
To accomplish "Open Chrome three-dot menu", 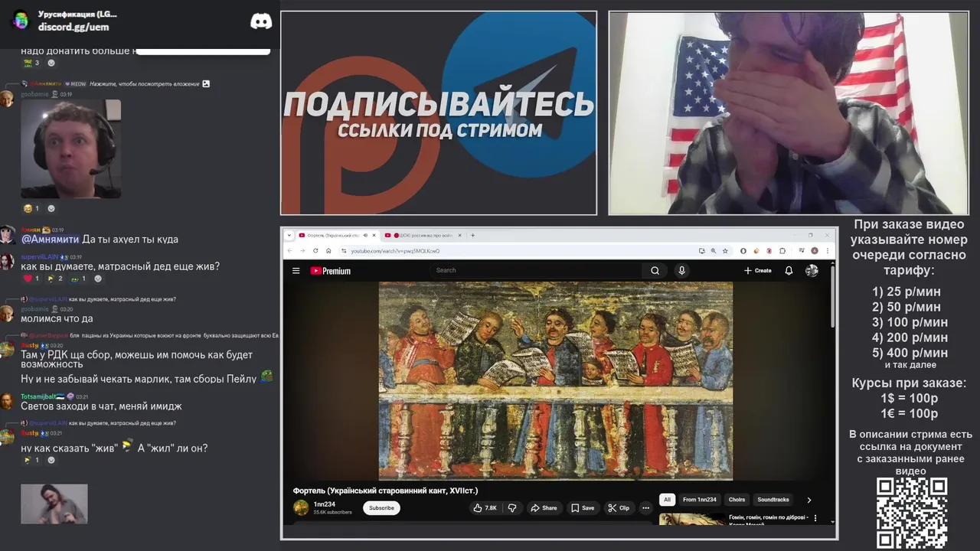I will click(827, 251).
